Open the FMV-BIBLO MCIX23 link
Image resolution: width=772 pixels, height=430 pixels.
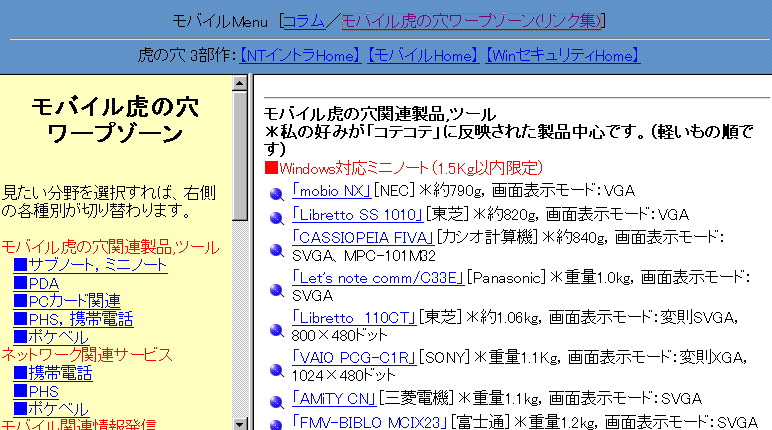click(369, 422)
